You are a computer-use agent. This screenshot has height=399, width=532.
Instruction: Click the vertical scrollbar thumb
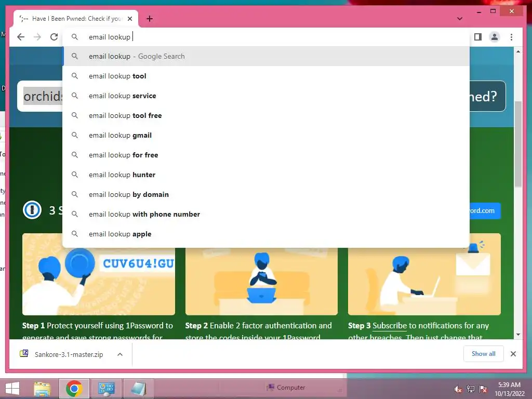(x=518, y=144)
